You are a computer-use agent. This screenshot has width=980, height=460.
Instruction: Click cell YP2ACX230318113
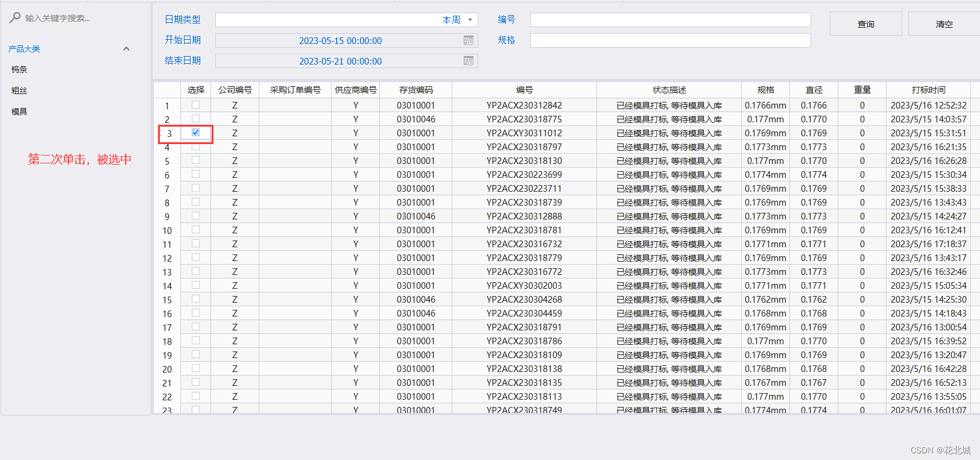(x=524, y=397)
